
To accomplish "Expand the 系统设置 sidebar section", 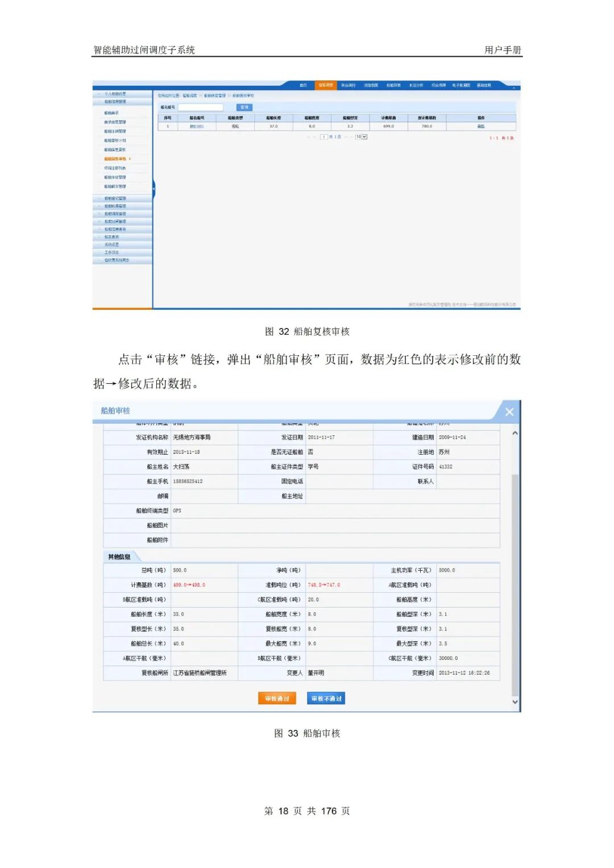I will point(122,244).
